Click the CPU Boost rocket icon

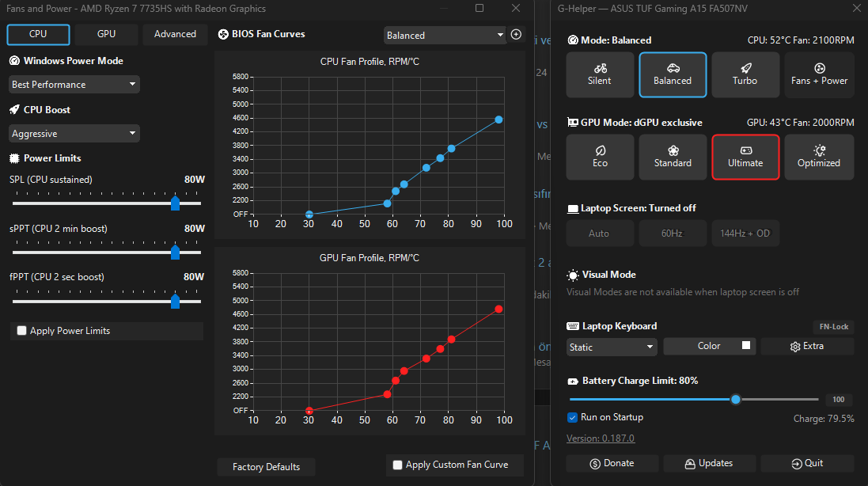point(14,109)
